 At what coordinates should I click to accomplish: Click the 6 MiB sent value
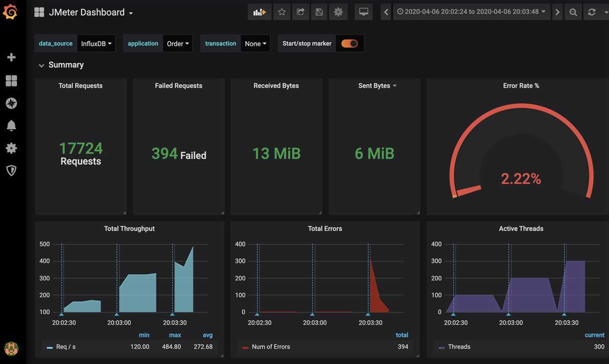[x=374, y=154]
